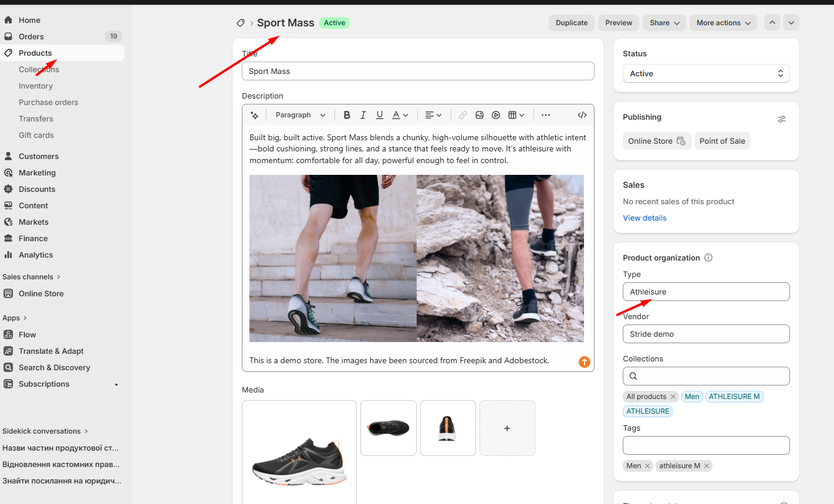Go to next product arrow
The height and width of the screenshot is (504, 834).
(791, 23)
